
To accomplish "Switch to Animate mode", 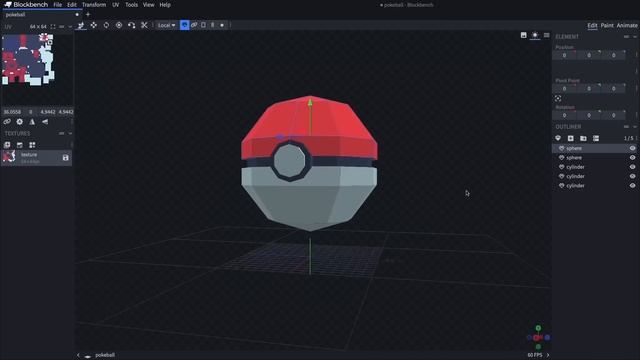I will (627, 25).
